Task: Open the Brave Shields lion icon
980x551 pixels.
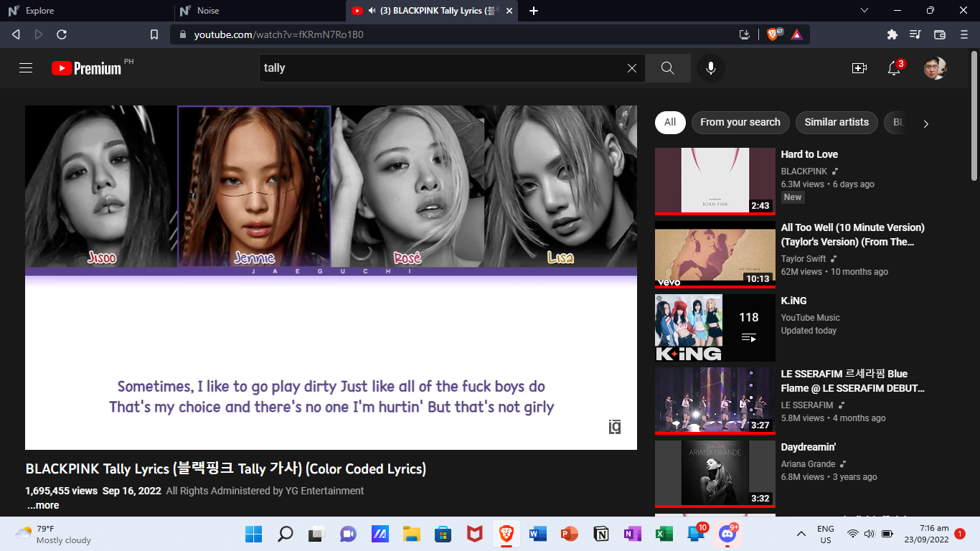Action: point(774,34)
